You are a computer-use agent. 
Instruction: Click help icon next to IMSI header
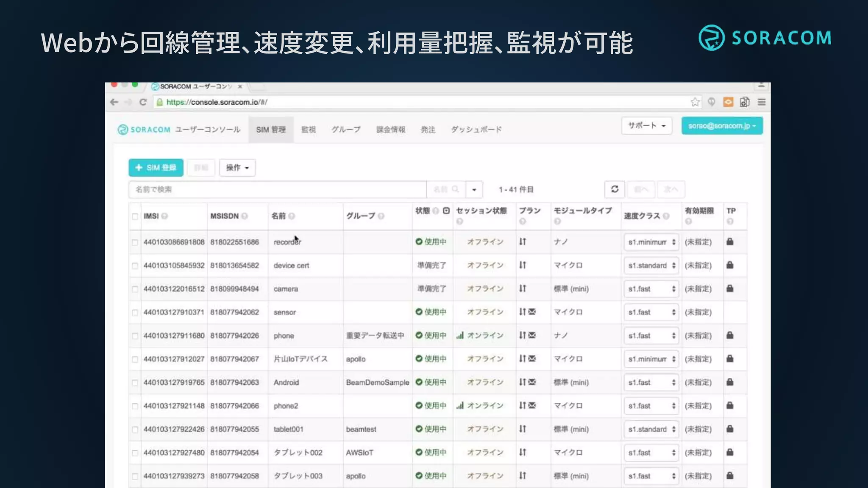coord(164,216)
